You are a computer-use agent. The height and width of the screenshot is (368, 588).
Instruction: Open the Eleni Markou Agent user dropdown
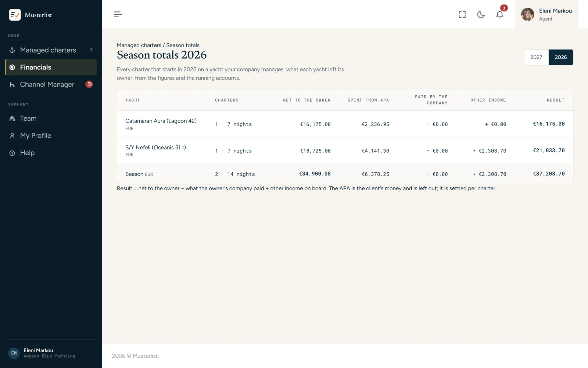[x=546, y=14]
